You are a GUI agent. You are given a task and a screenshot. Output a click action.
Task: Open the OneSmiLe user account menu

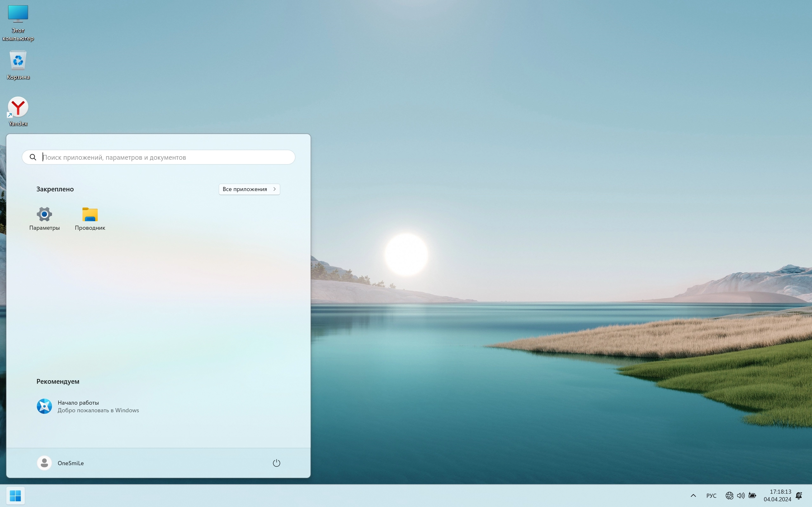pyautogui.click(x=70, y=463)
